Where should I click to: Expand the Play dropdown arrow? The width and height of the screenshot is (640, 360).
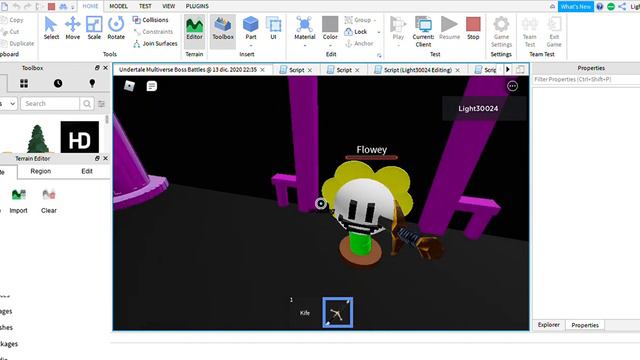398,45
